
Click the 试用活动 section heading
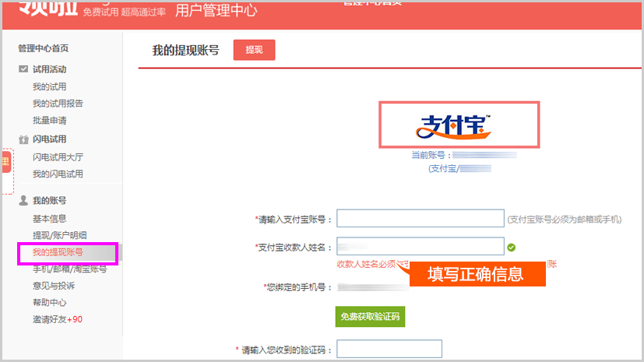coord(49,69)
